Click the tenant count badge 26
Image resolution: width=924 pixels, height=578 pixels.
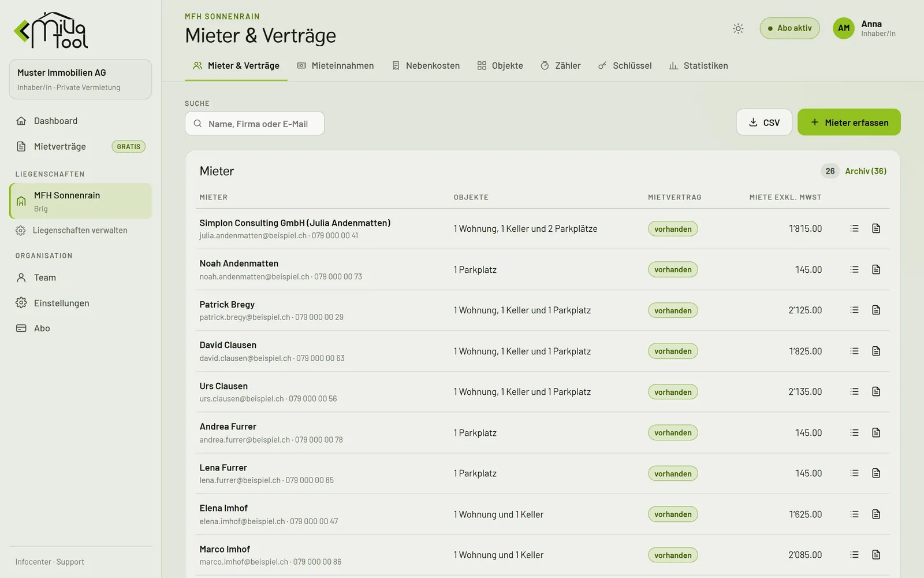[x=830, y=171]
